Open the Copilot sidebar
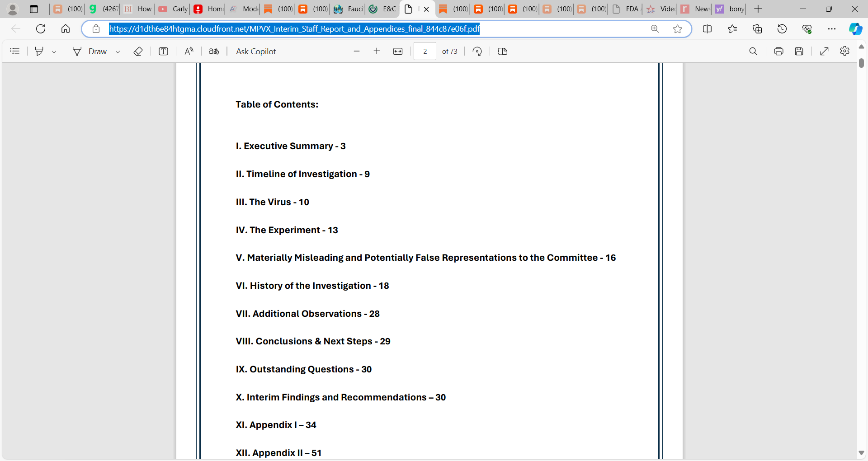Screen dimensions: 868x461 tap(855, 29)
